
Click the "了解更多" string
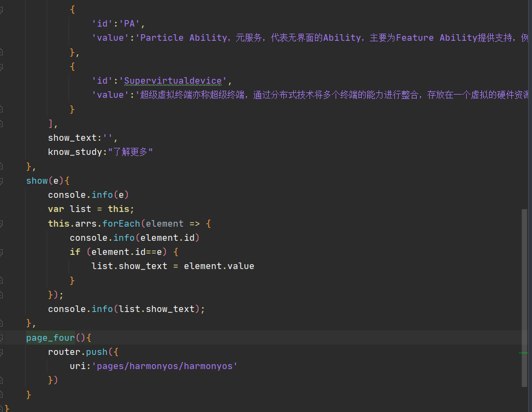click(x=131, y=152)
